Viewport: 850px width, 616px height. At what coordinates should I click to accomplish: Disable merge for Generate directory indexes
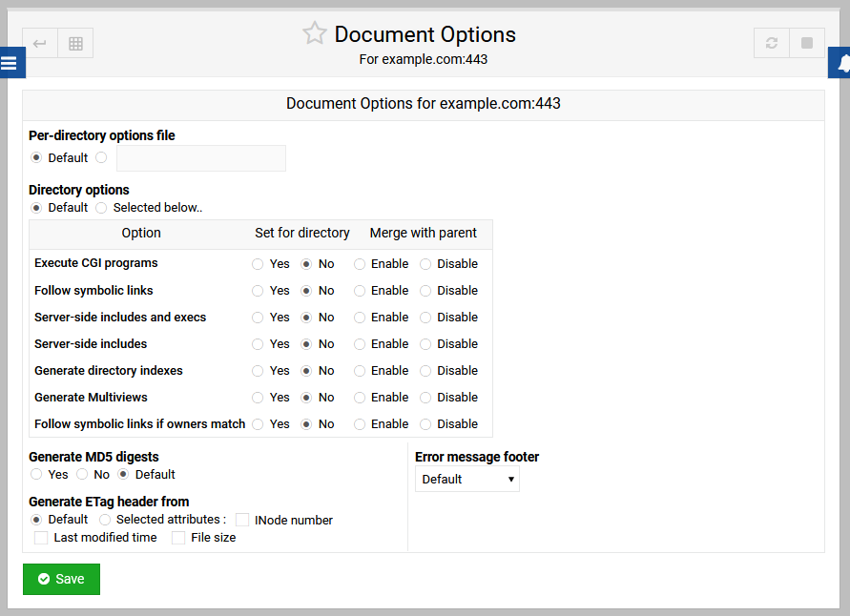pyautogui.click(x=425, y=371)
